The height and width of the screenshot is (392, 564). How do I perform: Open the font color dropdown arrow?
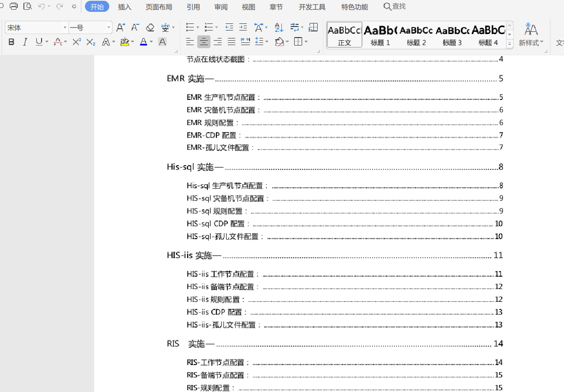[x=151, y=42]
